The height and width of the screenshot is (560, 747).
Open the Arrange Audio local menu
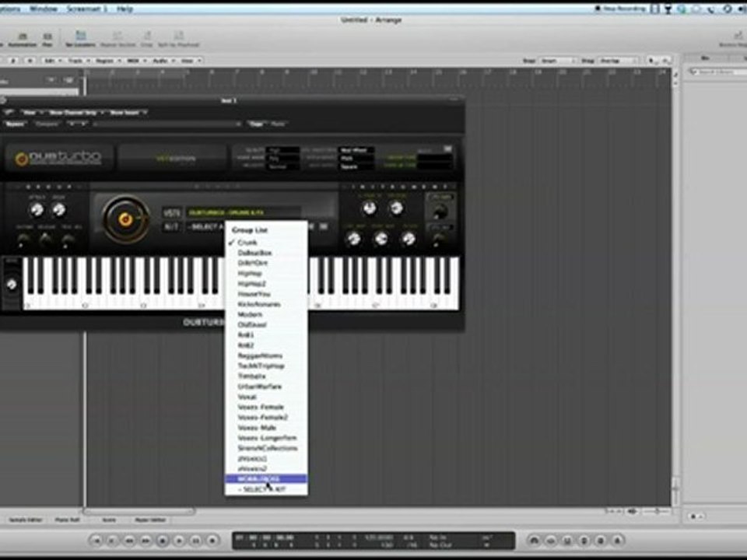163,61
